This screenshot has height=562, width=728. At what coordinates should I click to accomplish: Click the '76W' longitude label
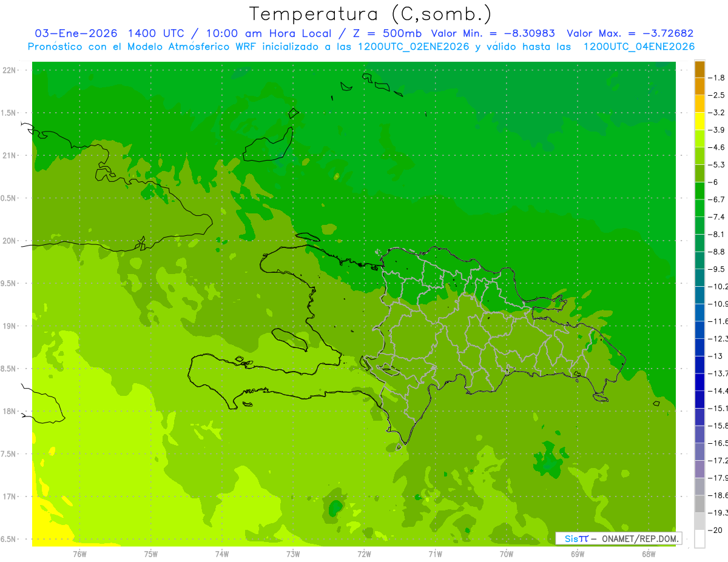tap(79, 554)
